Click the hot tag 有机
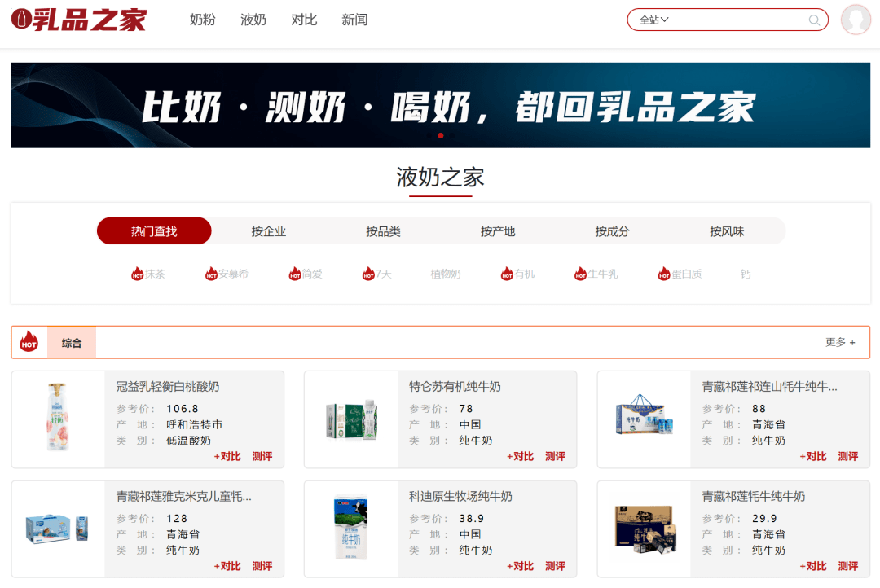Viewport: 880px width, 588px height. [x=517, y=274]
